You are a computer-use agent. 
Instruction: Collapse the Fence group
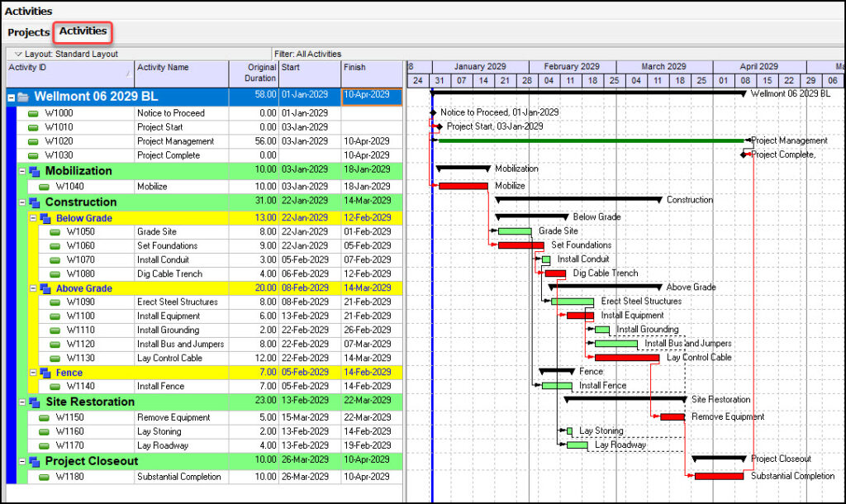(33, 373)
